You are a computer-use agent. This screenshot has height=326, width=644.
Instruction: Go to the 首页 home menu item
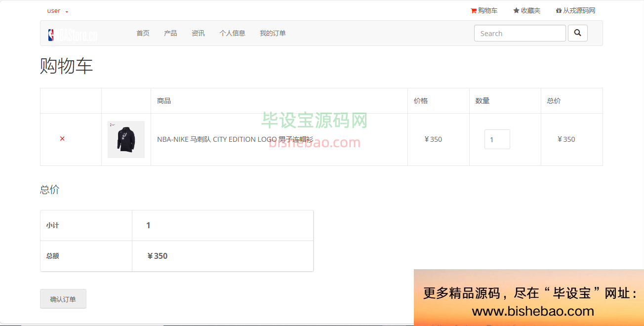click(143, 33)
